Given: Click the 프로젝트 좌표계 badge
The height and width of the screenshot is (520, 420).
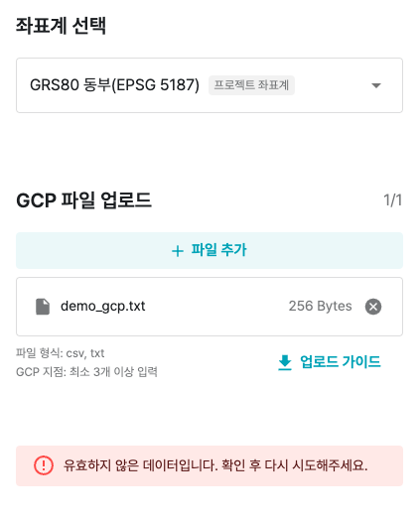Looking at the screenshot, I should [251, 85].
